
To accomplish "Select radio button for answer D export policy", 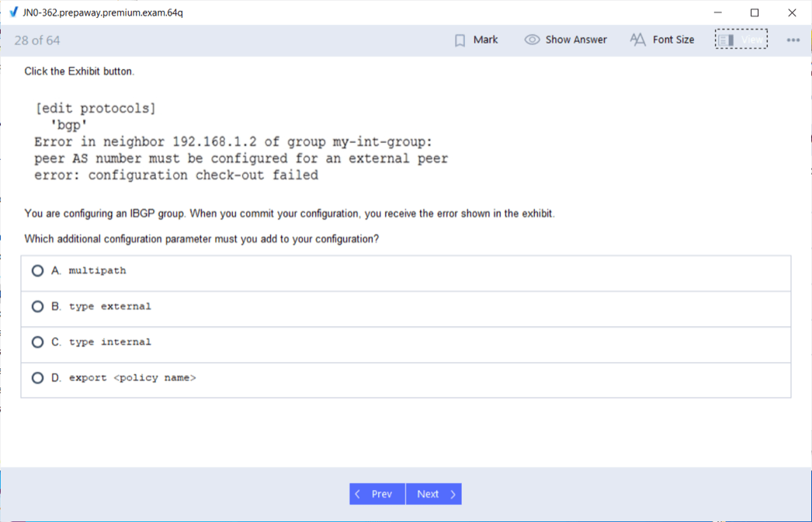I will tap(37, 378).
